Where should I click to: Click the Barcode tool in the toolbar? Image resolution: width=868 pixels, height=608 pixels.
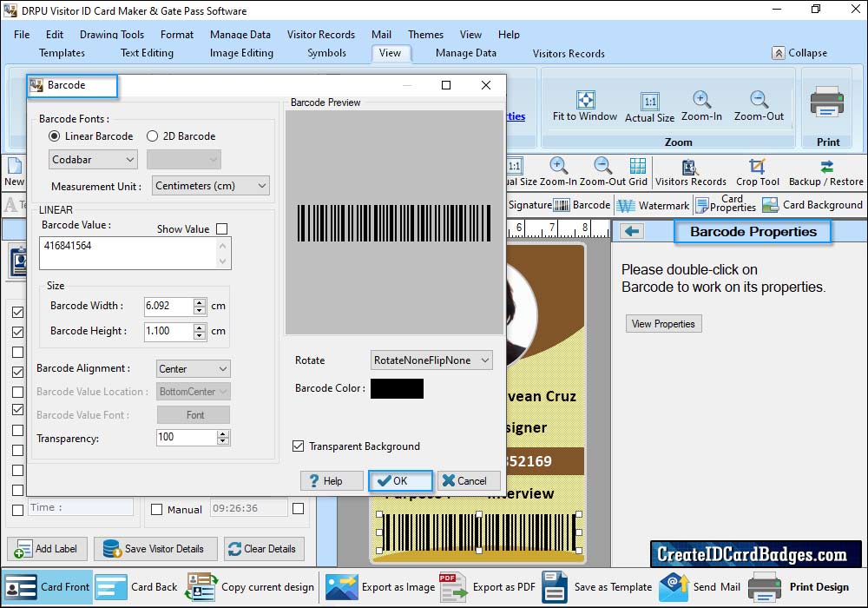pos(582,205)
